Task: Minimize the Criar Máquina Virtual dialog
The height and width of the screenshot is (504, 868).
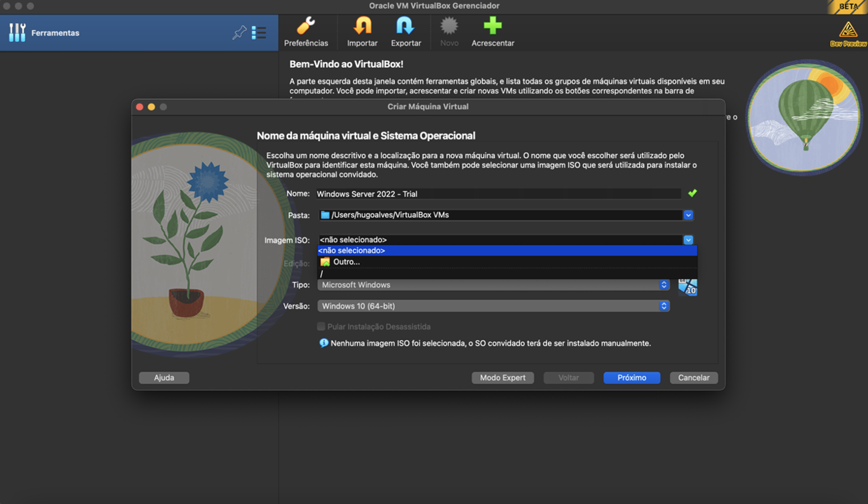Action: tap(151, 107)
